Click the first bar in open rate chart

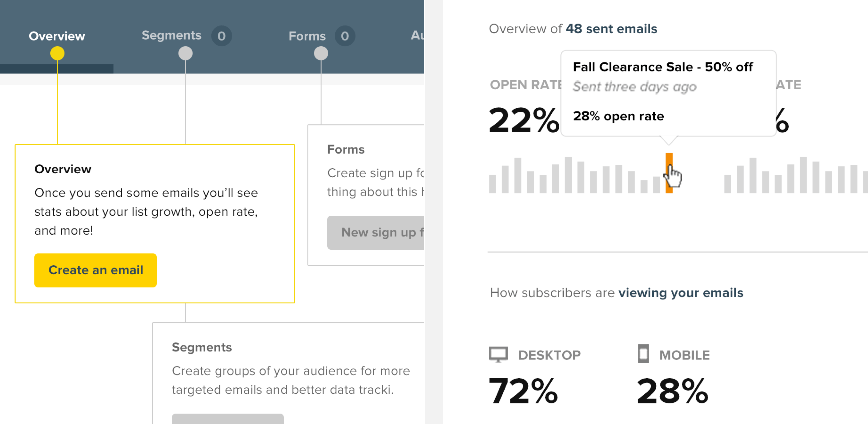pos(492,184)
